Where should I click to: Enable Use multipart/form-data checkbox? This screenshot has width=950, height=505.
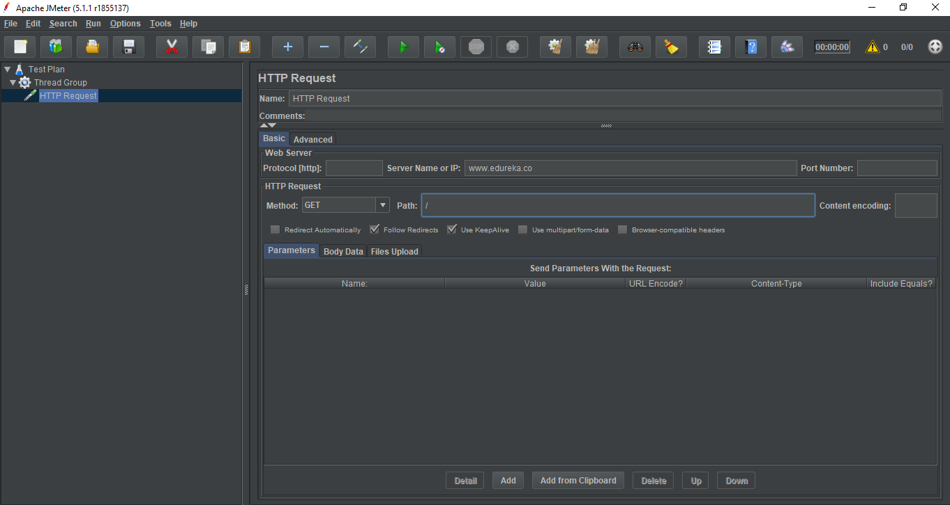[522, 229]
